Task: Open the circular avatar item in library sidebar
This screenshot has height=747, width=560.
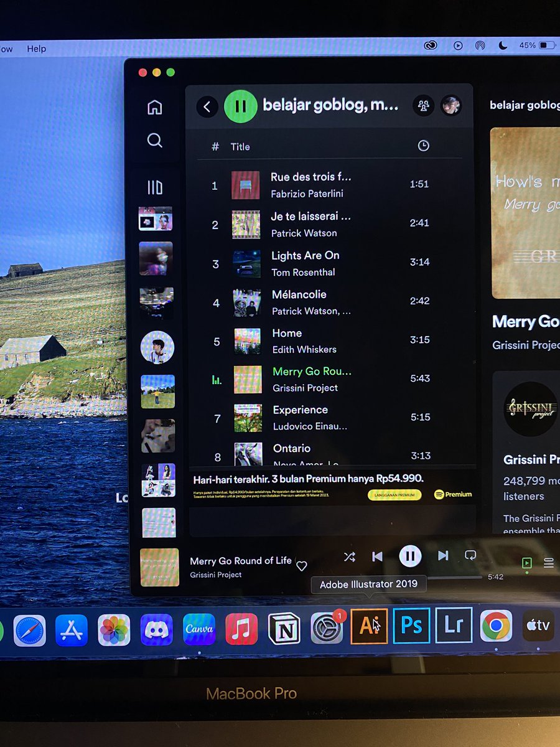Action: click(157, 347)
